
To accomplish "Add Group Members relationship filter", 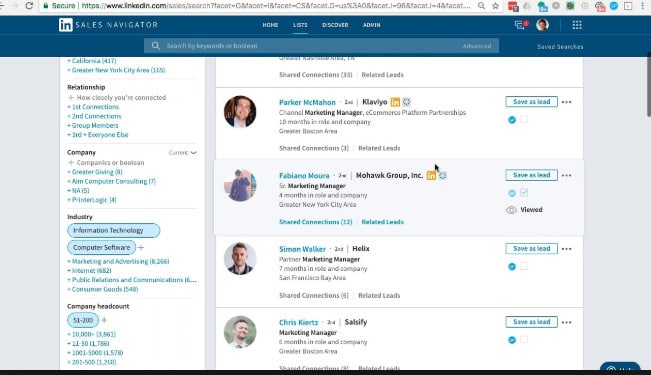I will tap(93, 125).
